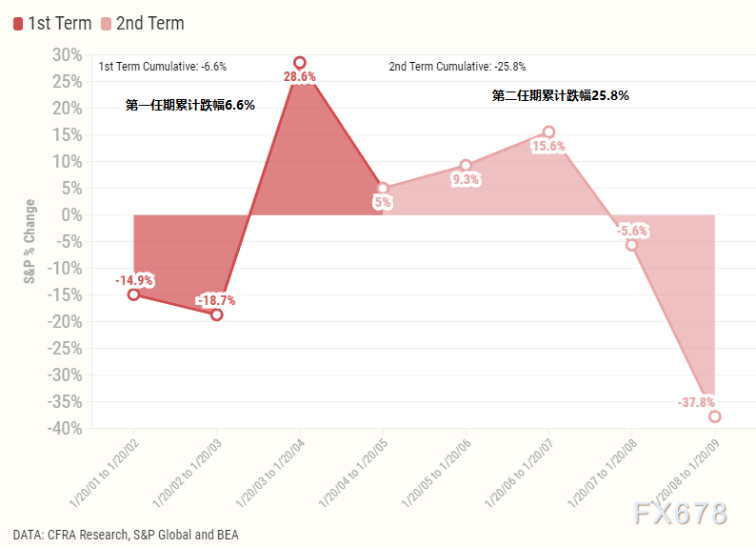Image resolution: width=756 pixels, height=547 pixels.
Task: Select the -5.6% data point marker
Action: (631, 245)
